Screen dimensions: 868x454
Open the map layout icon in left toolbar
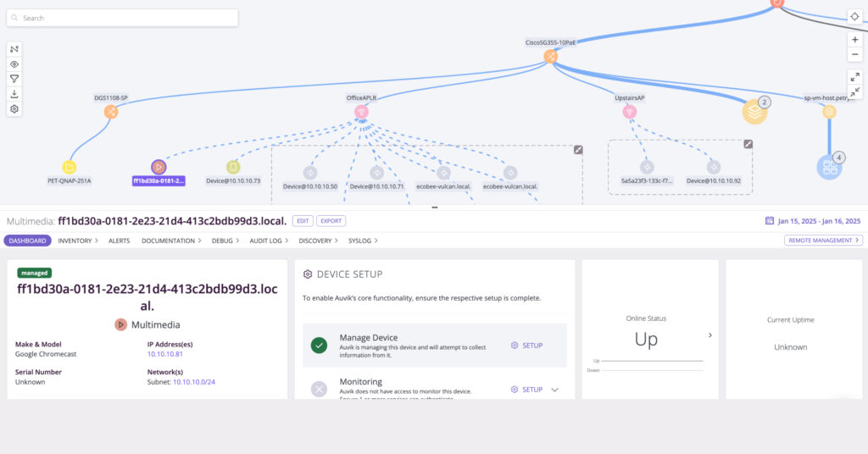(14, 49)
